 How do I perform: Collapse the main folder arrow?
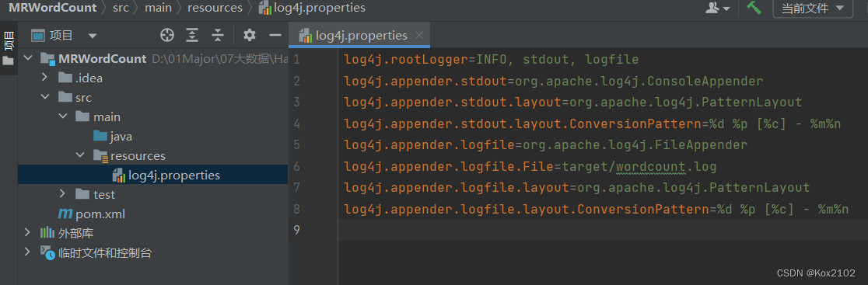coord(62,116)
